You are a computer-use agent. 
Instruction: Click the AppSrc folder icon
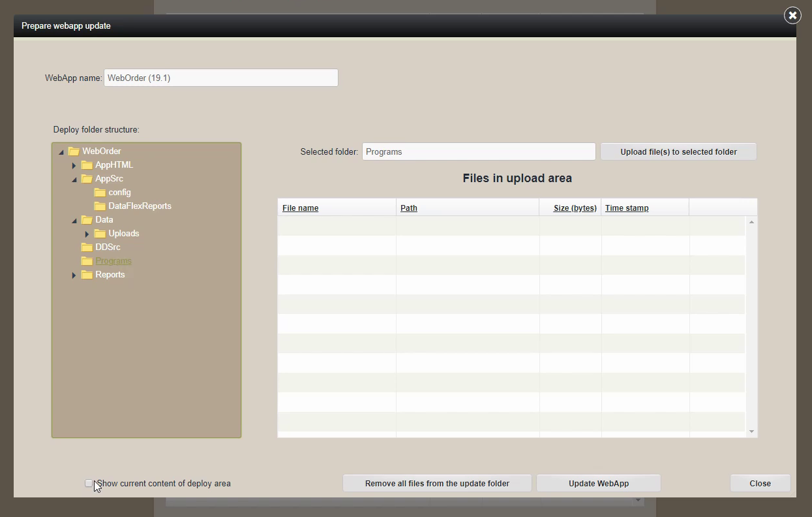coord(87,179)
